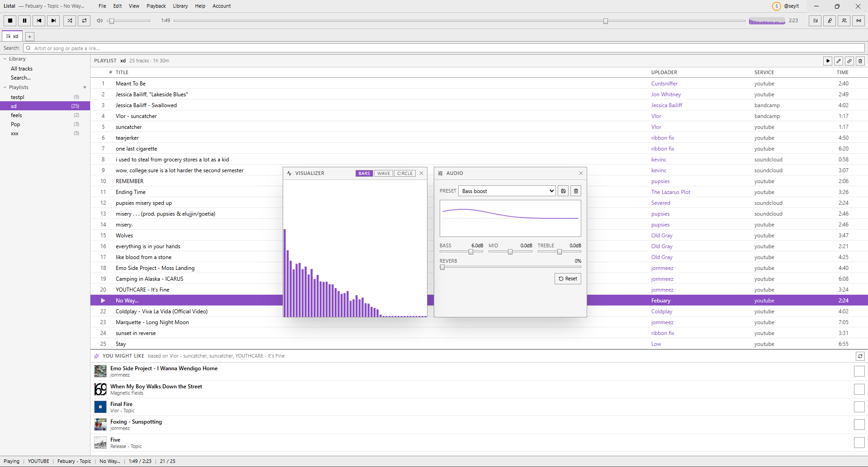The height and width of the screenshot is (467, 868).
Task: Switch the visualizer to BARS mode
Action: [364, 173]
